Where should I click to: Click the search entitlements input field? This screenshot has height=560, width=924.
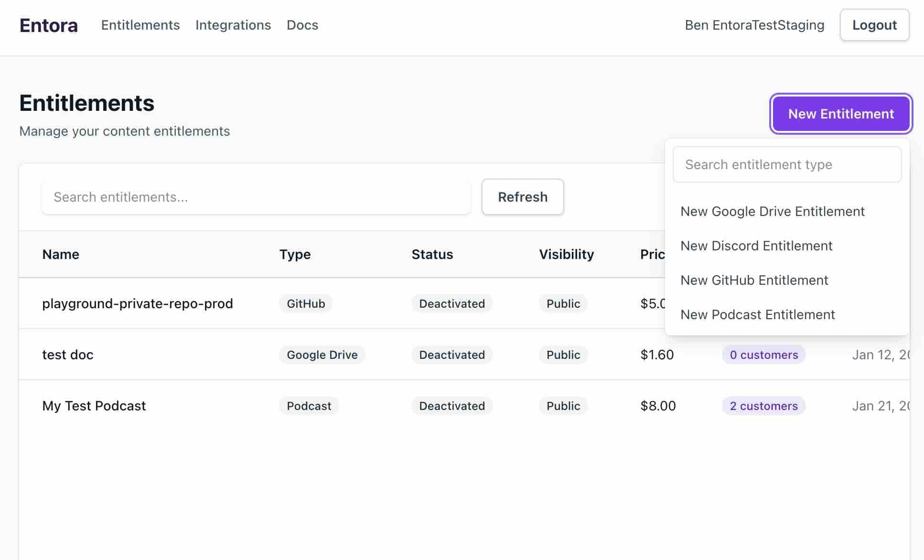click(256, 197)
